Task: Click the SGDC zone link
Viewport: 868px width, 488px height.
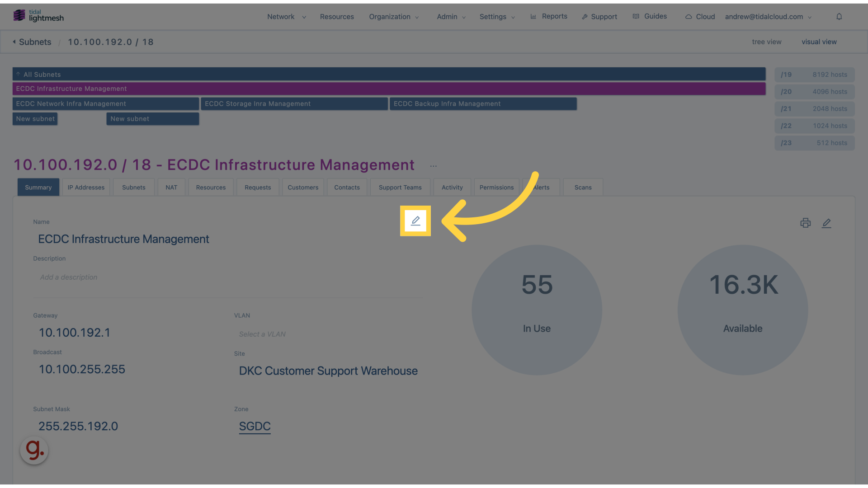Action: pyautogui.click(x=255, y=426)
